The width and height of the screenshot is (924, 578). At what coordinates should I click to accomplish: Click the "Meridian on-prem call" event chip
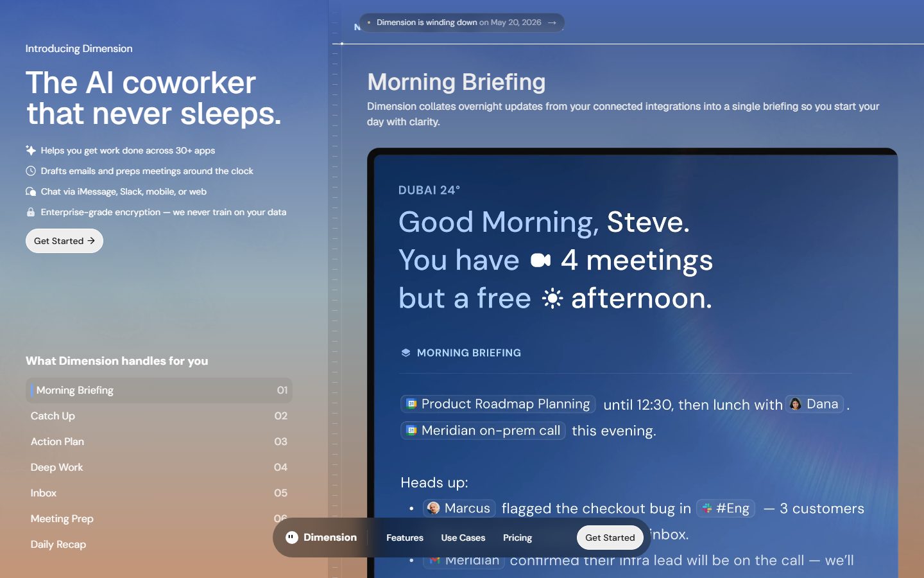click(x=483, y=430)
